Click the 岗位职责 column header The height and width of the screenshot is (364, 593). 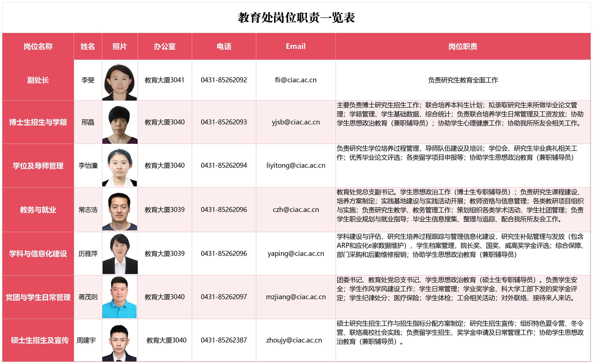tap(463, 46)
